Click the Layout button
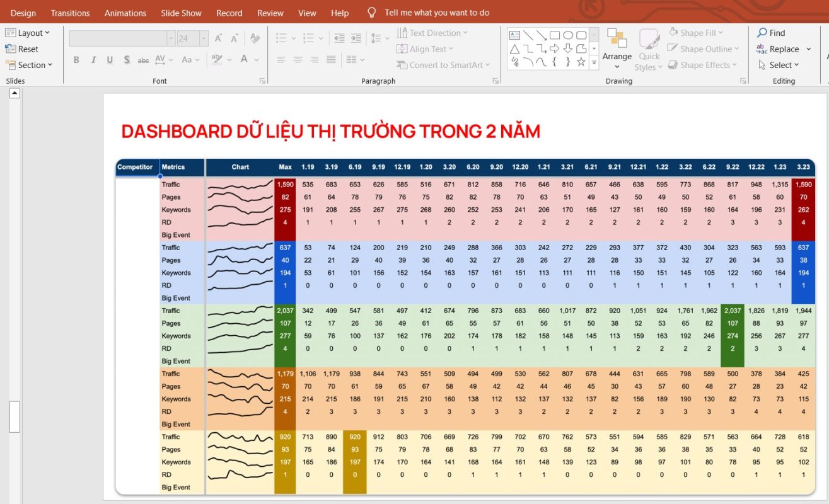The width and height of the screenshot is (829, 504). click(28, 33)
